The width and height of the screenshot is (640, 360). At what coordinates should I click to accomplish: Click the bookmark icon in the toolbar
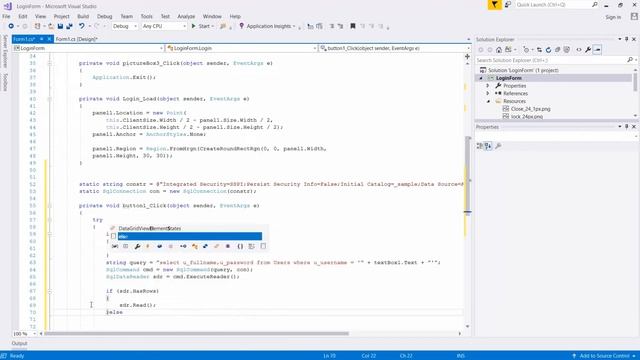[353, 26]
